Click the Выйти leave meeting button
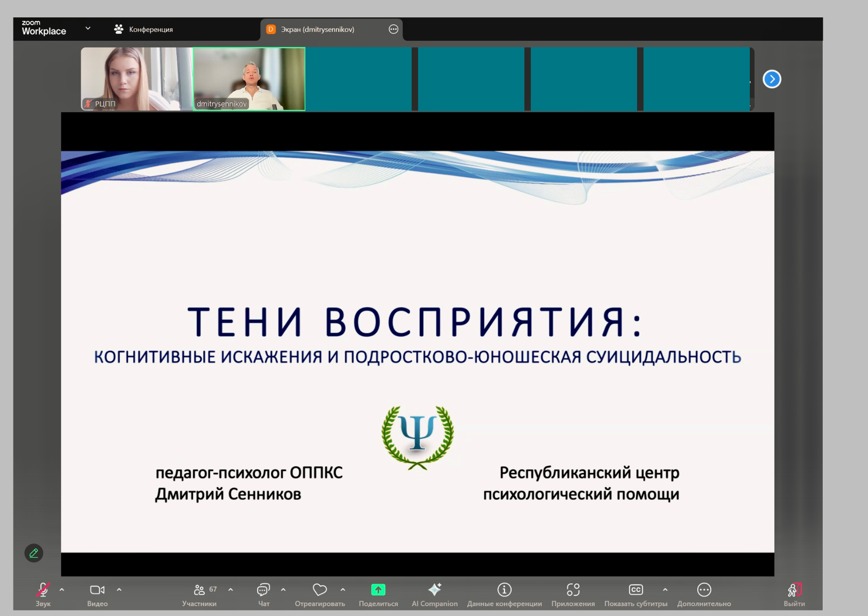This screenshot has height=616, width=868. pyautogui.click(x=795, y=594)
